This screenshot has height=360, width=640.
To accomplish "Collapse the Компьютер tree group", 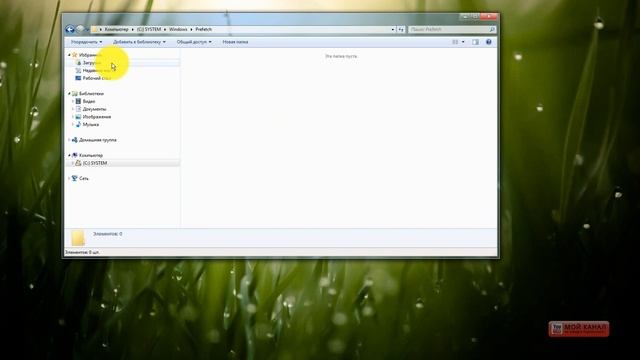I will coord(69,156).
